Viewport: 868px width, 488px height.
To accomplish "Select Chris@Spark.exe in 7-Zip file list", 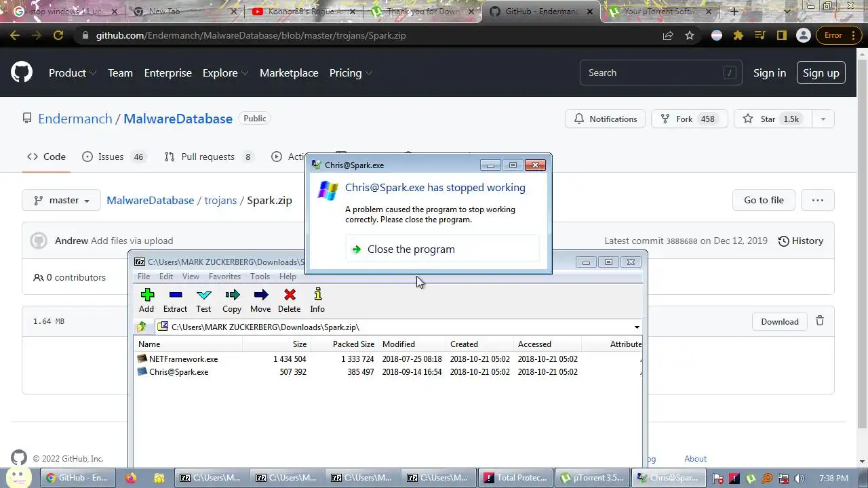I will click(178, 372).
